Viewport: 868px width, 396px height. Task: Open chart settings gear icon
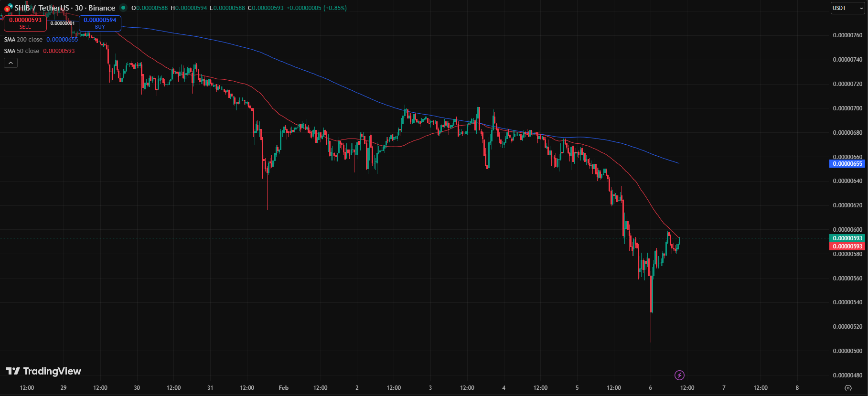(x=848, y=388)
